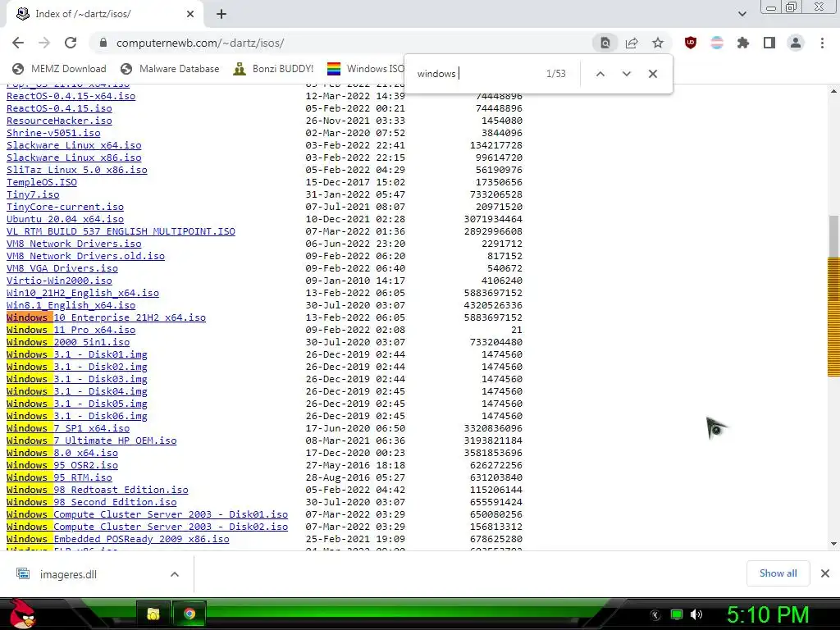This screenshot has width=840, height=630.
Task: Click the 1474080 size for ResourceHacker.iso
Action: [x=501, y=121]
